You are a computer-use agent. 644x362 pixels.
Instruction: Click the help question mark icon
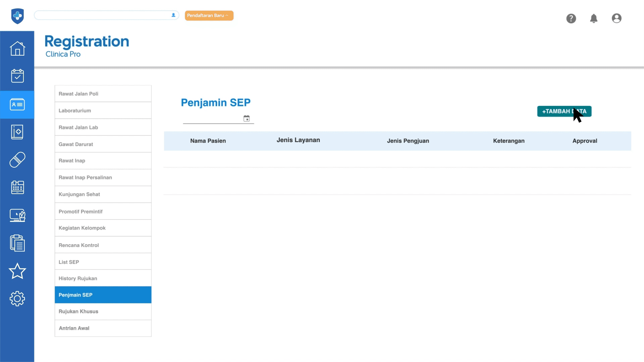click(x=571, y=18)
